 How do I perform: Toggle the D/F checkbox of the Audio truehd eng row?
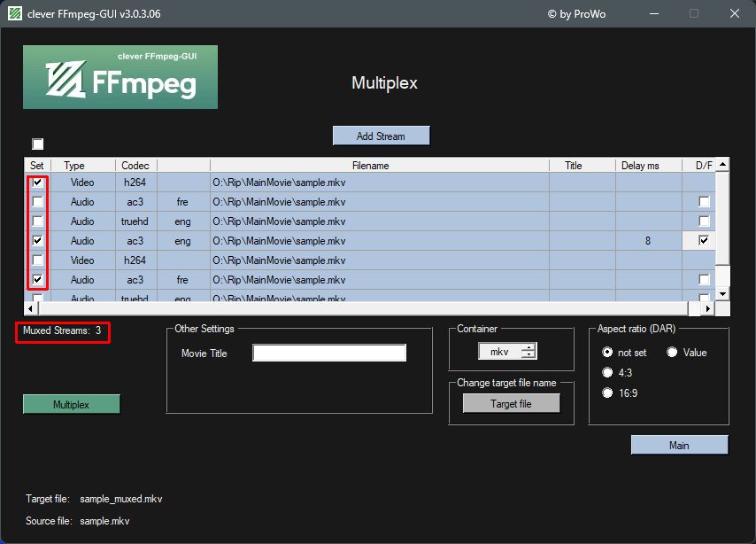click(704, 221)
